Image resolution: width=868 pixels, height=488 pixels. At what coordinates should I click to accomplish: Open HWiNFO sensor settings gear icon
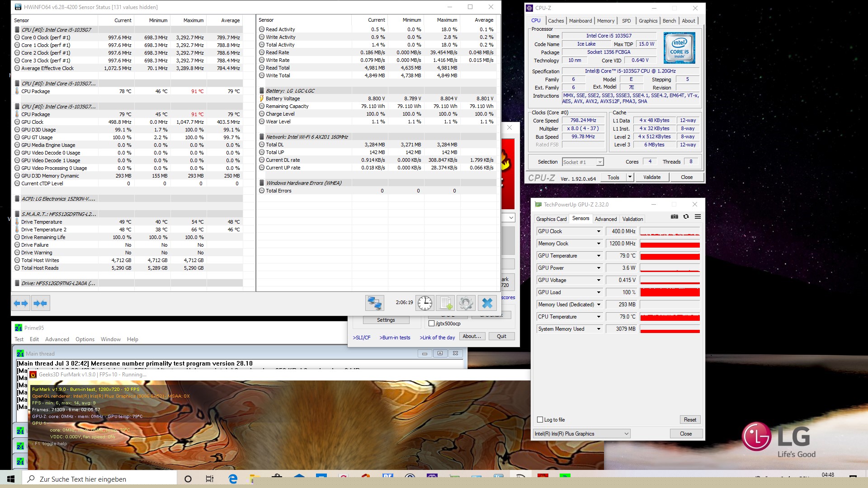click(466, 303)
